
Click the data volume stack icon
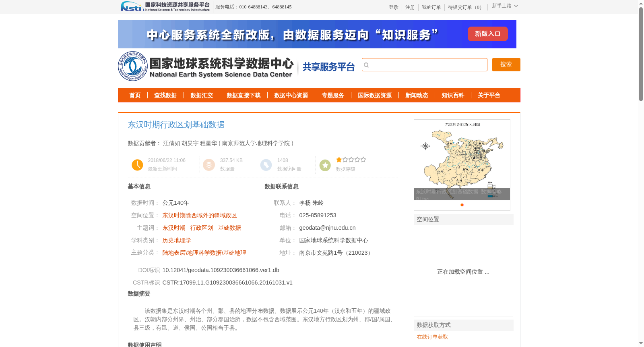coord(209,165)
